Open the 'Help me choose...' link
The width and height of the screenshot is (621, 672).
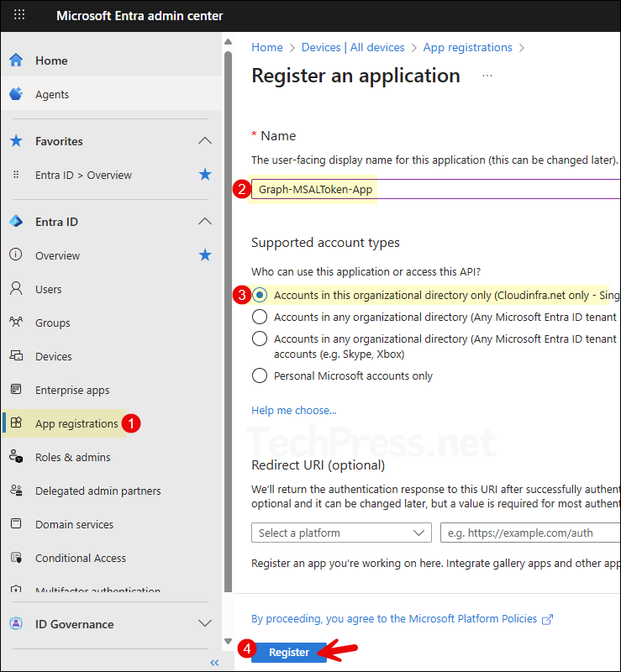tap(293, 410)
